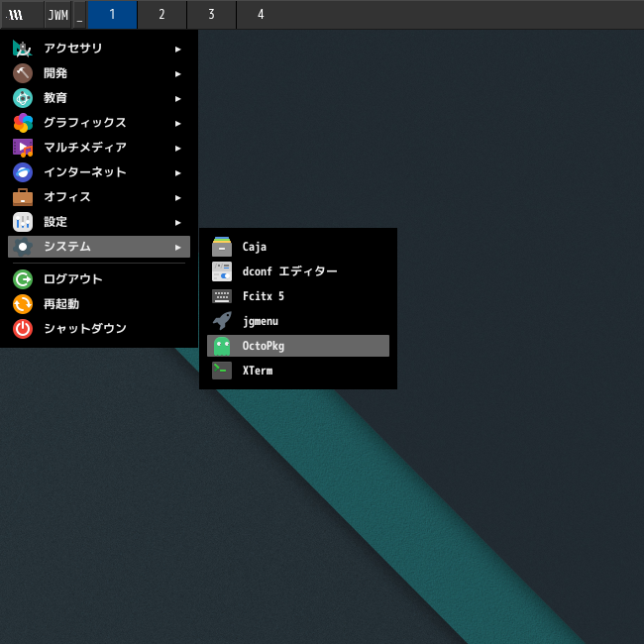The image size is (644, 644).
Task: Open the 教育 menu category
Action: pyautogui.click(x=55, y=98)
